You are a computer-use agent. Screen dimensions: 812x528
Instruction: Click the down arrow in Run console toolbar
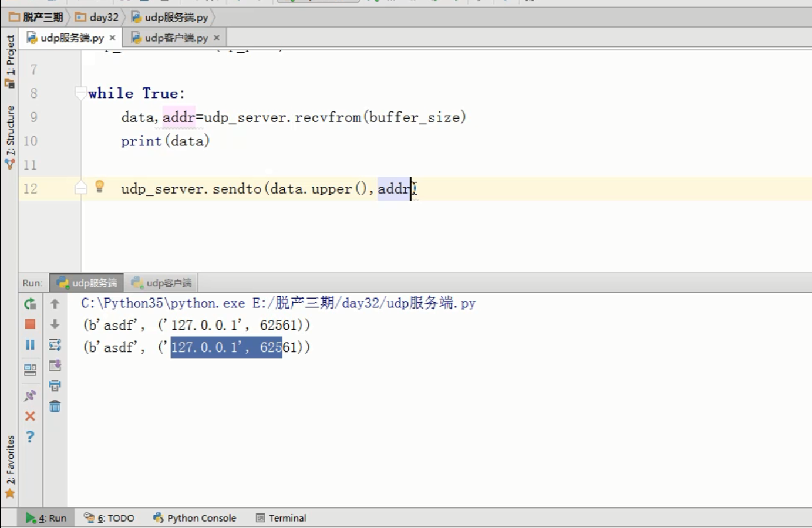point(55,324)
